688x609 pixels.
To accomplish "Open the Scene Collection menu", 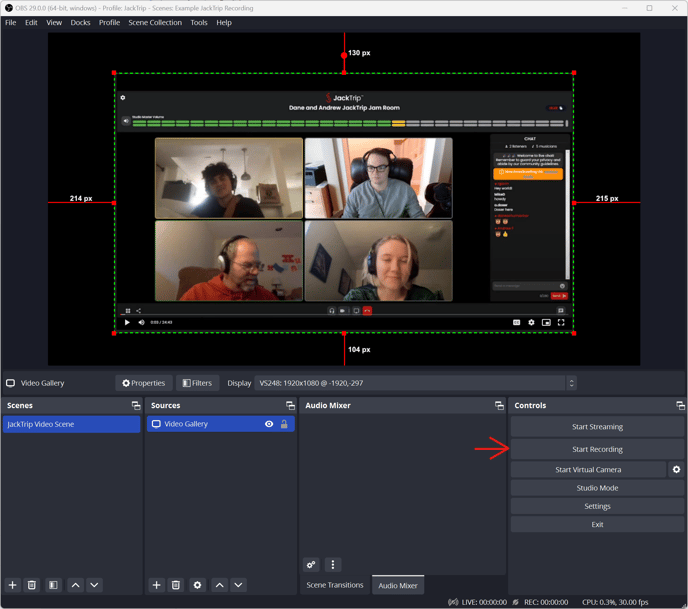I will (155, 22).
